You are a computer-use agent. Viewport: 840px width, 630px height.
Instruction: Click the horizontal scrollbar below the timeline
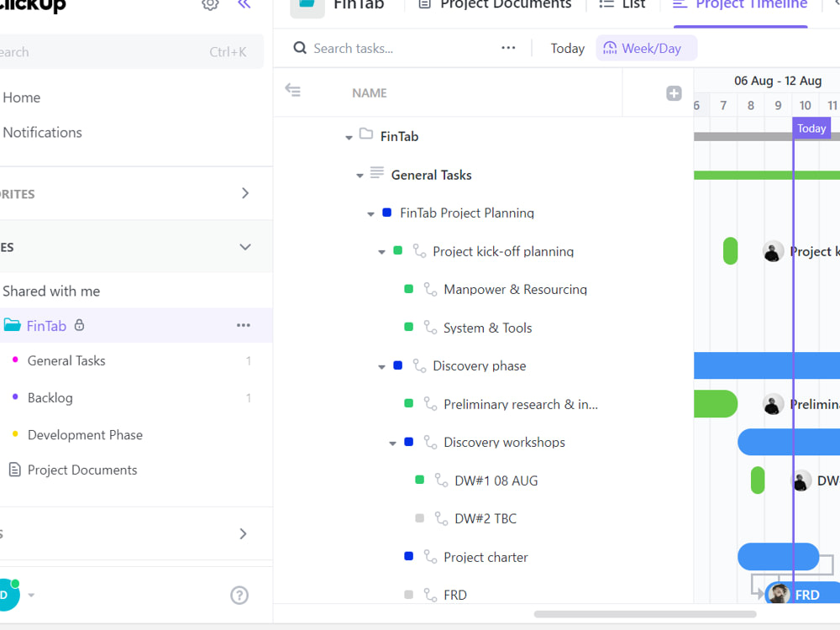pos(645,614)
